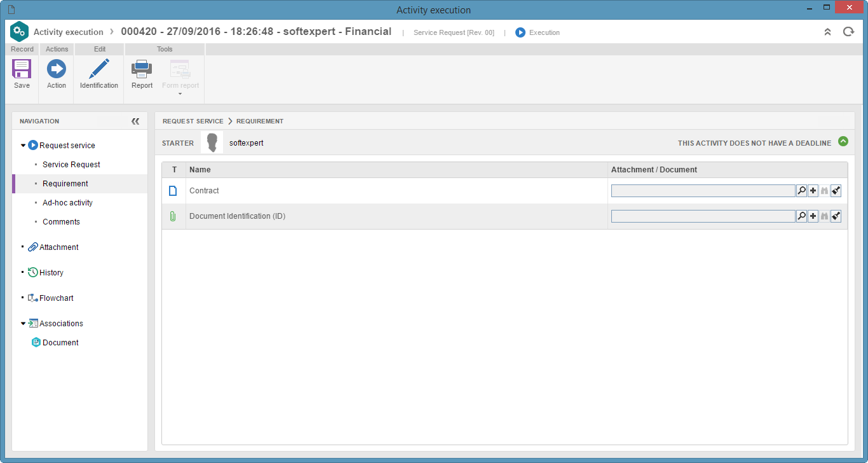This screenshot has width=868, height=463.
Task: Click the softexpert starter name
Action: (247, 143)
